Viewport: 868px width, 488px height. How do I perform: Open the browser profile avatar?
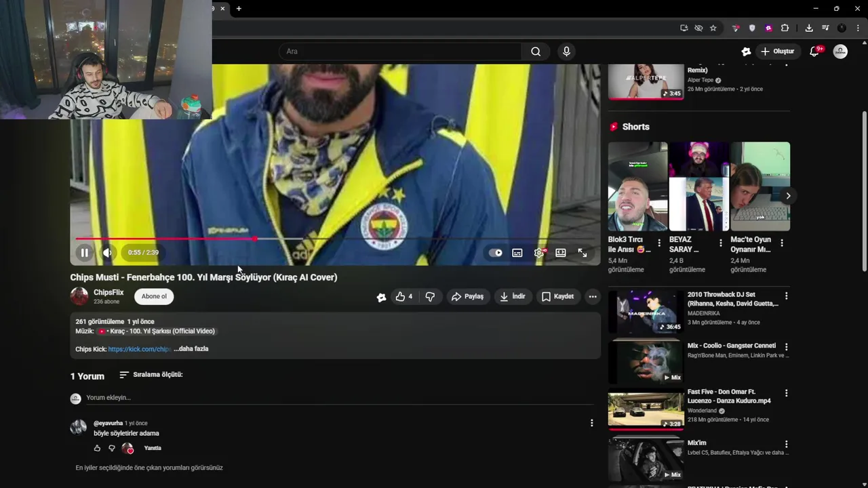click(842, 28)
